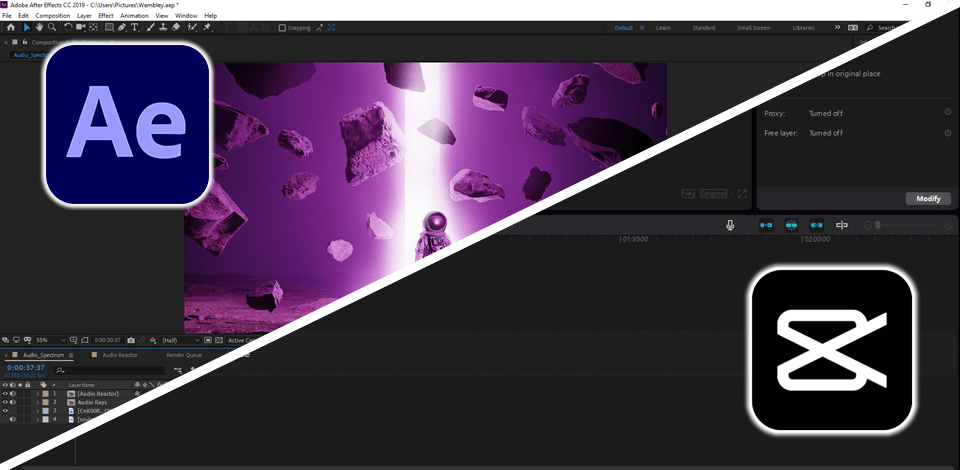Open the File menu
The image size is (960, 470).
point(7,15)
